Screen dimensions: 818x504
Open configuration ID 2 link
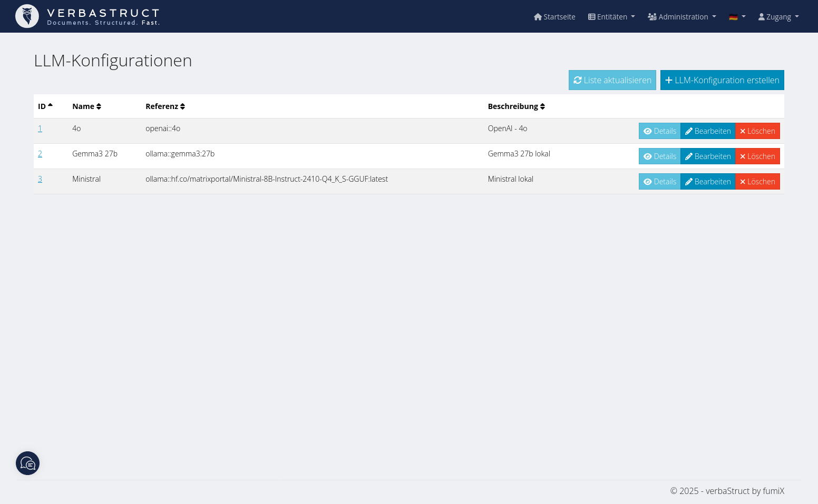[x=40, y=154]
